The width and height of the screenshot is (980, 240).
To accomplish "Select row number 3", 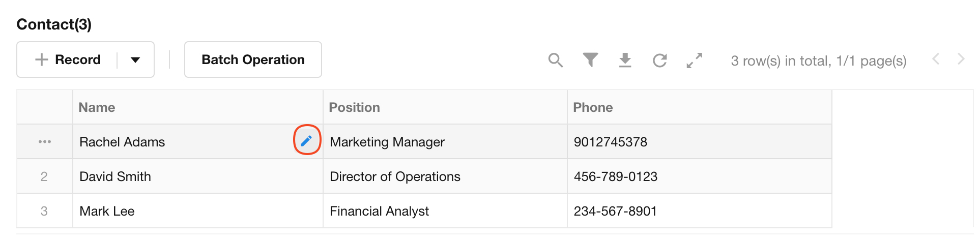I will [x=44, y=211].
